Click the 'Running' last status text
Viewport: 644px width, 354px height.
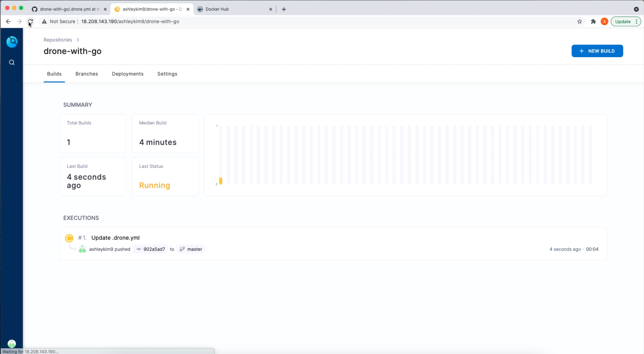(x=154, y=185)
